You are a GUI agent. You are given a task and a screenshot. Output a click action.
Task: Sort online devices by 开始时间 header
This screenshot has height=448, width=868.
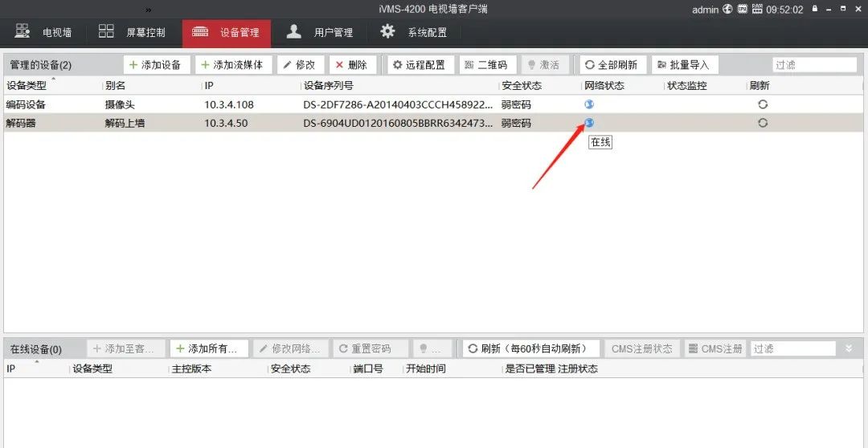click(x=425, y=369)
